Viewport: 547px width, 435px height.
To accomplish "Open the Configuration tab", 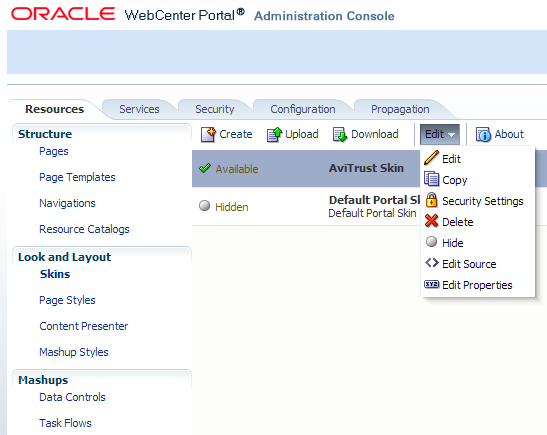I will click(303, 109).
